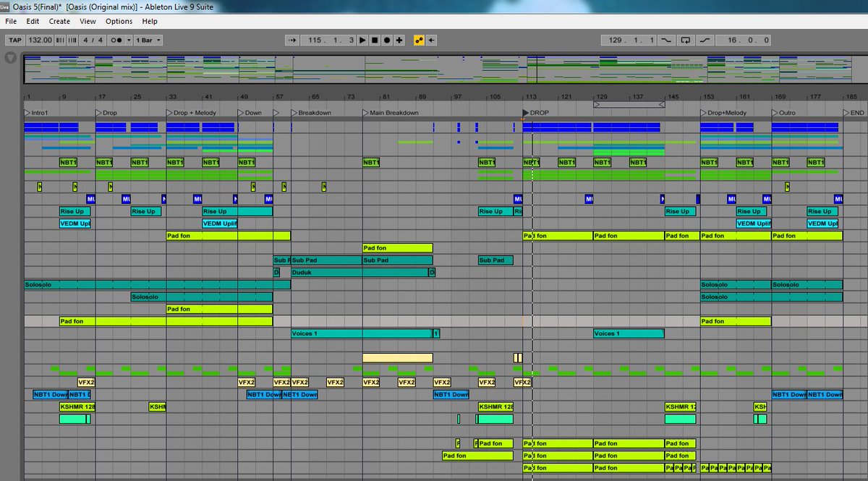Toggle the yellow Automation Arm button
The width and height of the screenshot is (868, 481).
click(x=419, y=41)
